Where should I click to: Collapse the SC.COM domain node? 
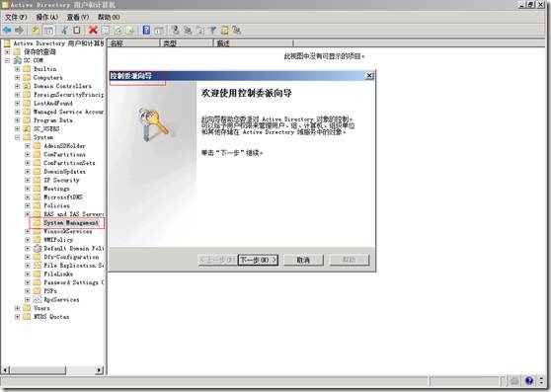coord(7,60)
